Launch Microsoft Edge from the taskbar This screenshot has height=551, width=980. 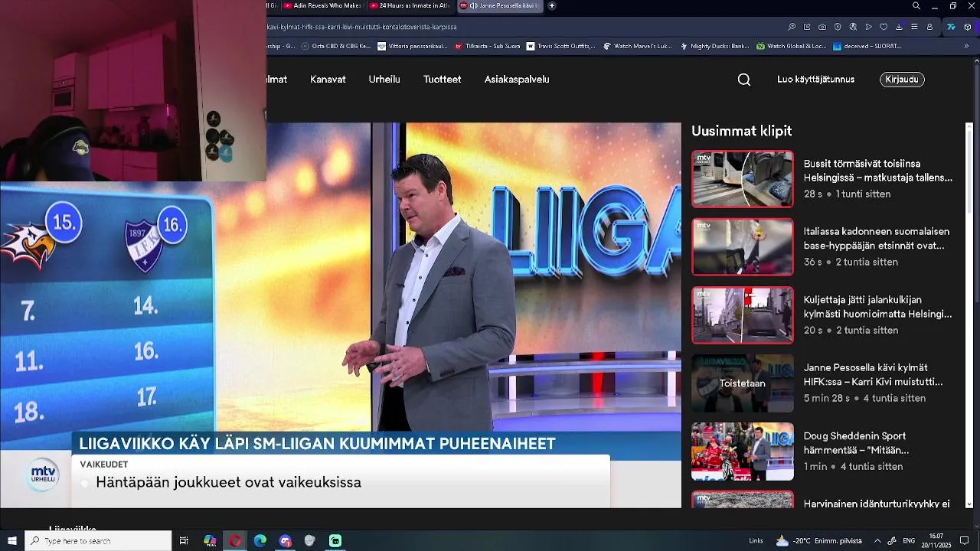pyautogui.click(x=260, y=540)
